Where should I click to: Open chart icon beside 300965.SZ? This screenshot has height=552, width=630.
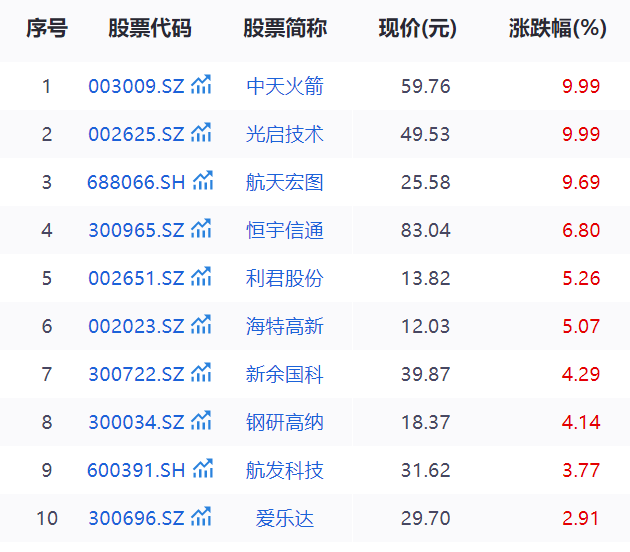(202, 229)
